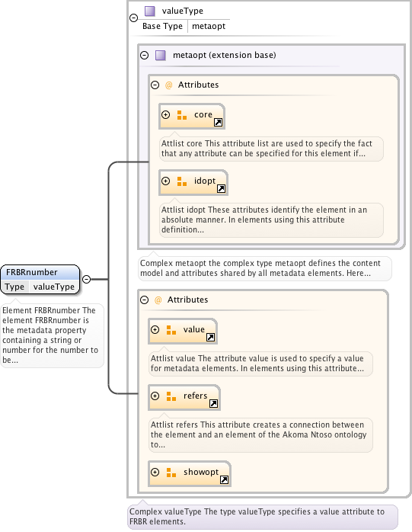This screenshot has width=412, height=532.
Task: Click the purple metaopt type icon
Action: tap(161, 55)
